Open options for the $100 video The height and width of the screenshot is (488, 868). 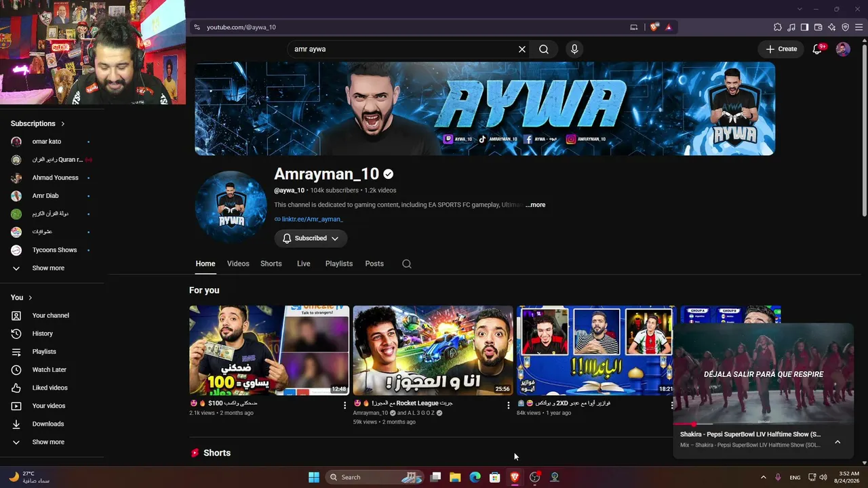(x=344, y=405)
